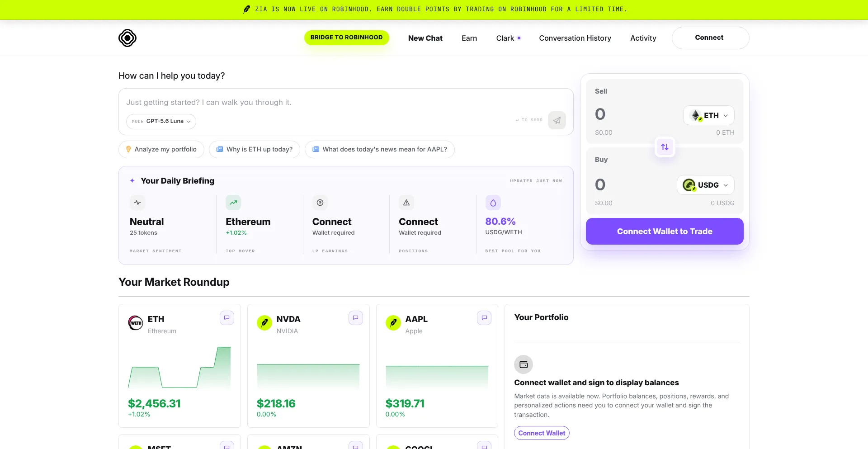Click the sparkle icon beside Your Daily Briefing
Image resolution: width=868 pixels, height=449 pixels.
(x=132, y=180)
